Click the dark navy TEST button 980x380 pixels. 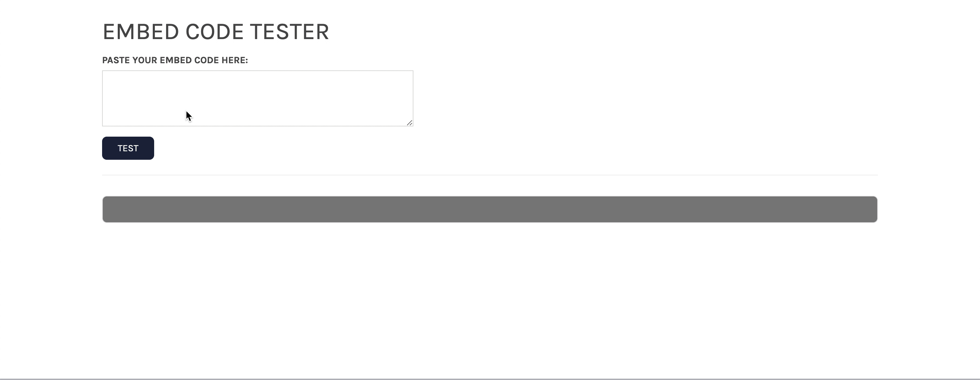point(128,148)
